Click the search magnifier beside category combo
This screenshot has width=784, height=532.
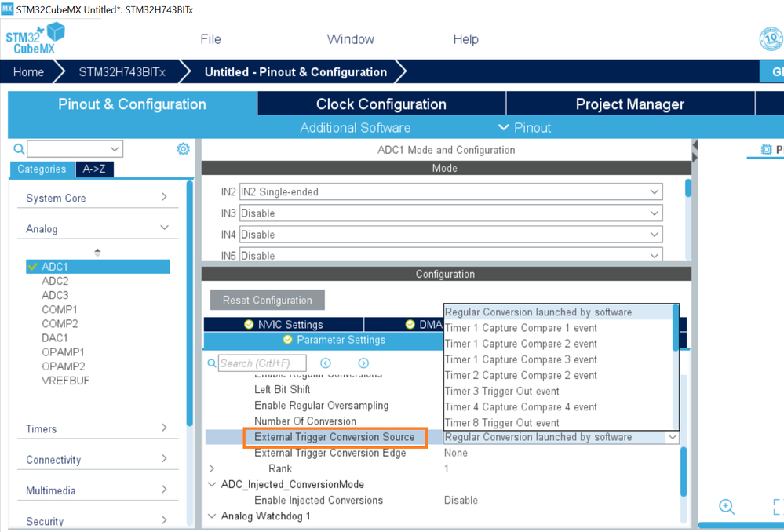pyautogui.click(x=19, y=148)
